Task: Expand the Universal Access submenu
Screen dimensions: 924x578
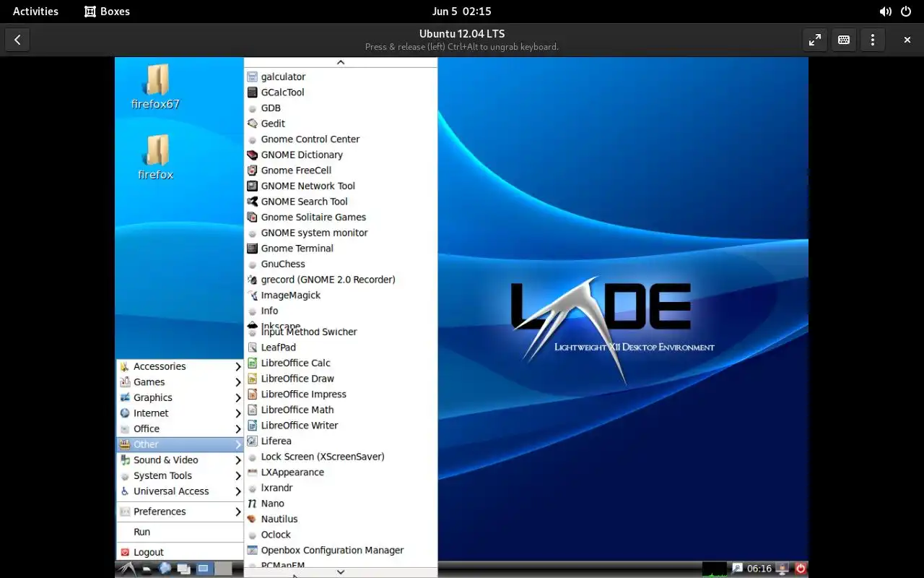Action: point(180,491)
